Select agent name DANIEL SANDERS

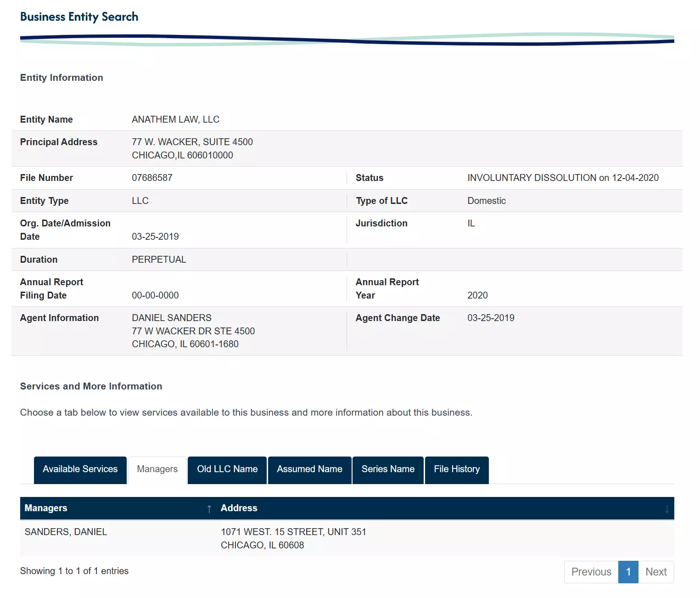tap(172, 318)
